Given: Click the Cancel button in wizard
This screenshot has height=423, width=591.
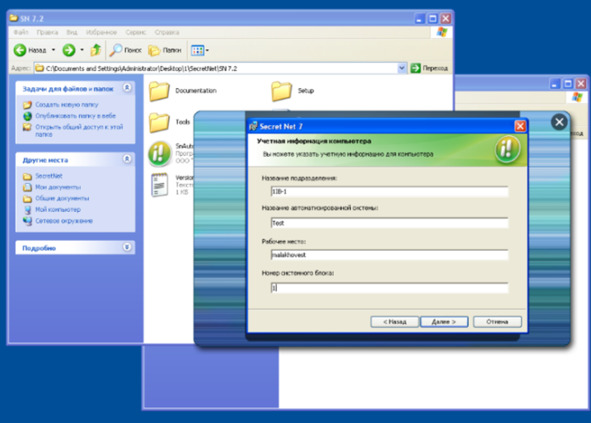Looking at the screenshot, I should 497,322.
